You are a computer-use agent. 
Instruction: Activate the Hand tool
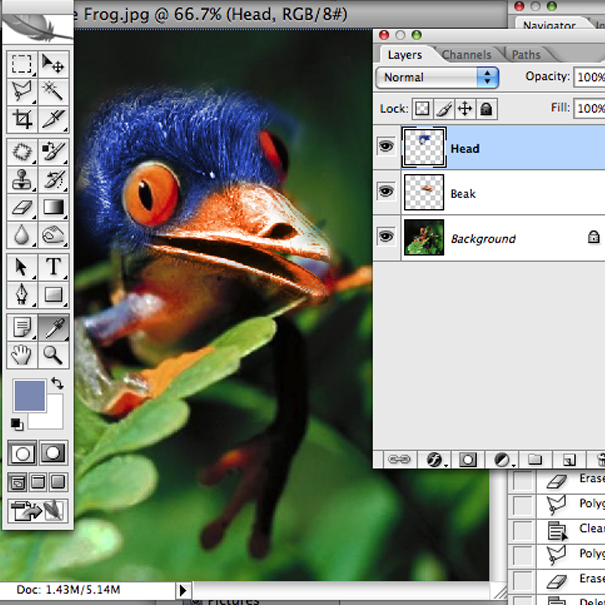[x=21, y=353]
